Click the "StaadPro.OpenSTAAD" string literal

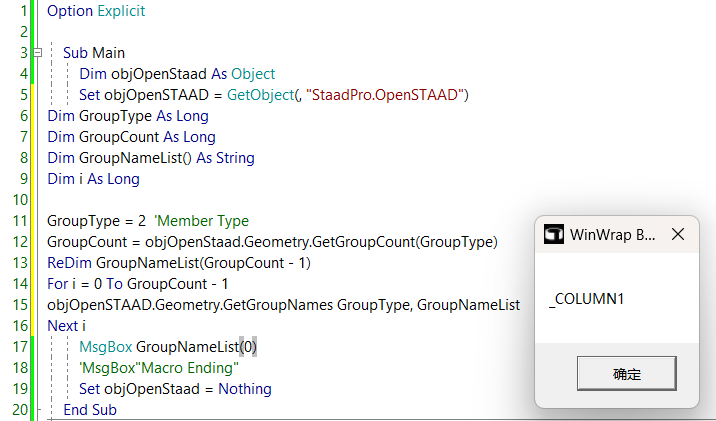click(x=388, y=95)
